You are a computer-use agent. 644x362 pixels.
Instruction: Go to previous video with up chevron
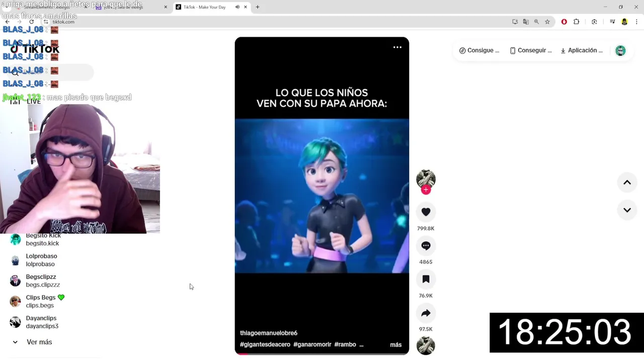[x=627, y=183]
